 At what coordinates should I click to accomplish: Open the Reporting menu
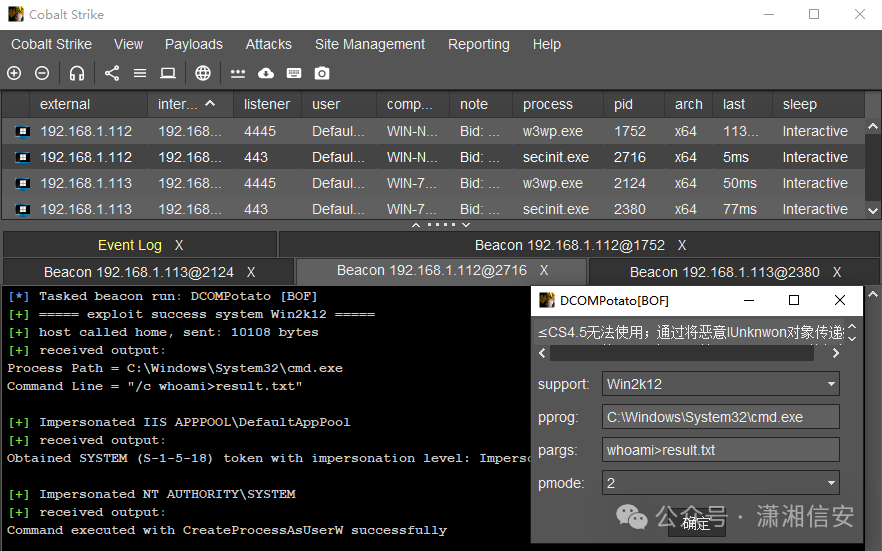(479, 44)
